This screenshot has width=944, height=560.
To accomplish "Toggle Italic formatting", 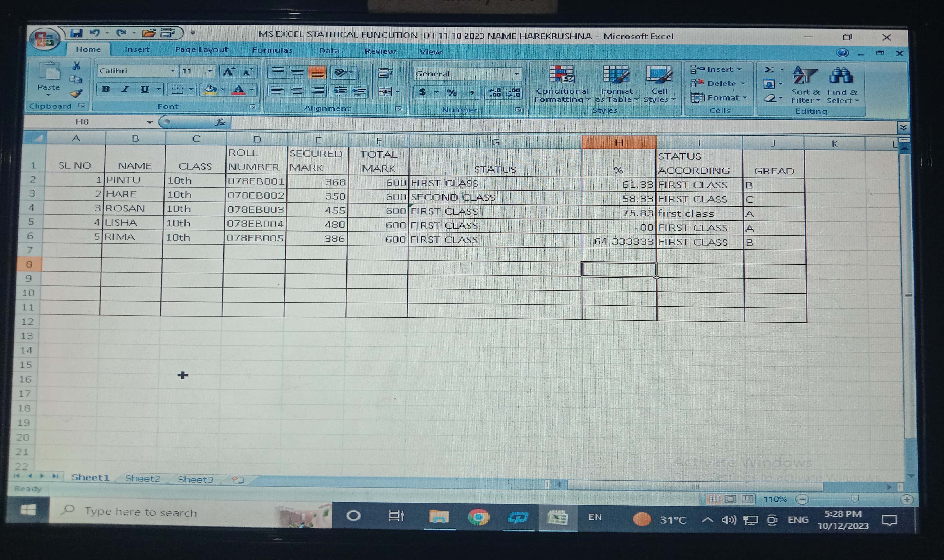I will (x=125, y=90).
